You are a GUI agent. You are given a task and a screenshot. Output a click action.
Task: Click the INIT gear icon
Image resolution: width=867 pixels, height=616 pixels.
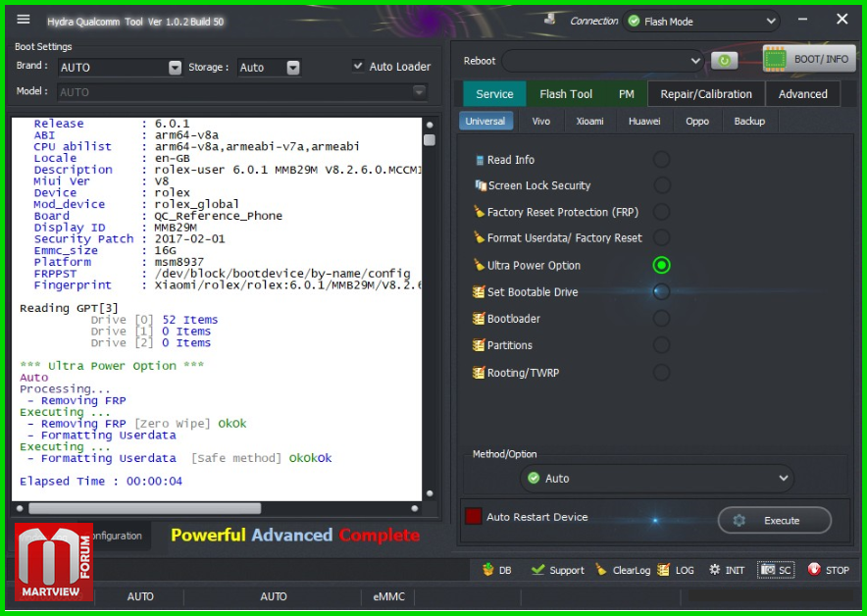[x=727, y=570]
